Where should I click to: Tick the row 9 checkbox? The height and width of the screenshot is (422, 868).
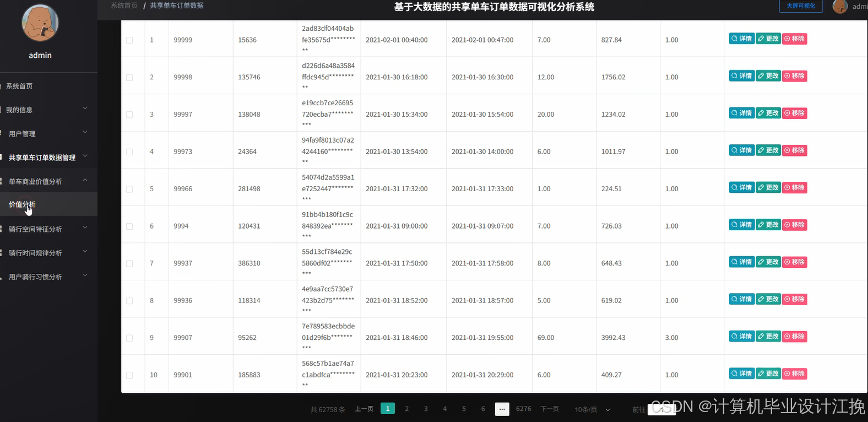coord(129,338)
